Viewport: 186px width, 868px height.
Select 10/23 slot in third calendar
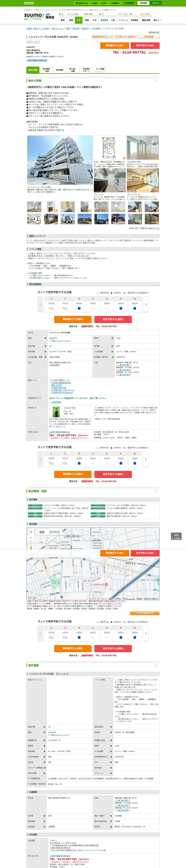(121, 638)
